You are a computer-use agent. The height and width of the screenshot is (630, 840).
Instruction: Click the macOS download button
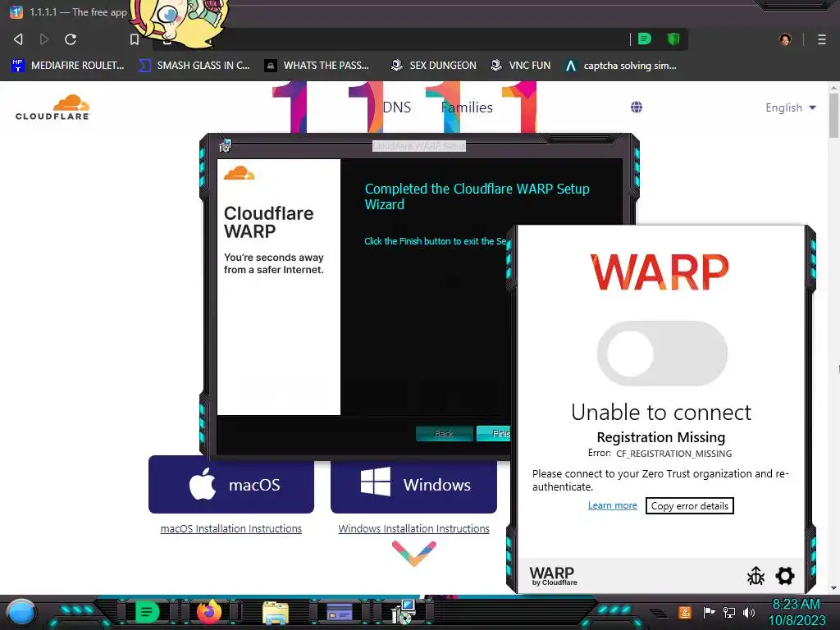231,484
